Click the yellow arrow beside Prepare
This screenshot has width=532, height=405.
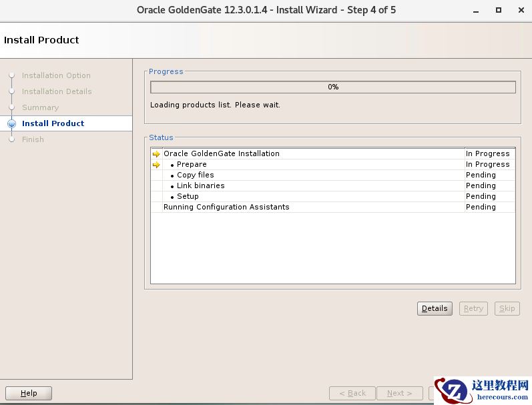[156, 165]
